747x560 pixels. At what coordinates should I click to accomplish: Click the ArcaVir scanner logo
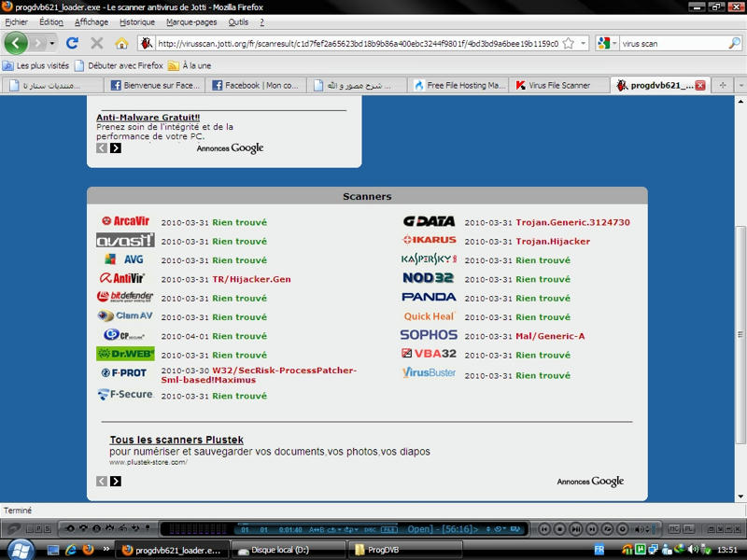point(125,221)
